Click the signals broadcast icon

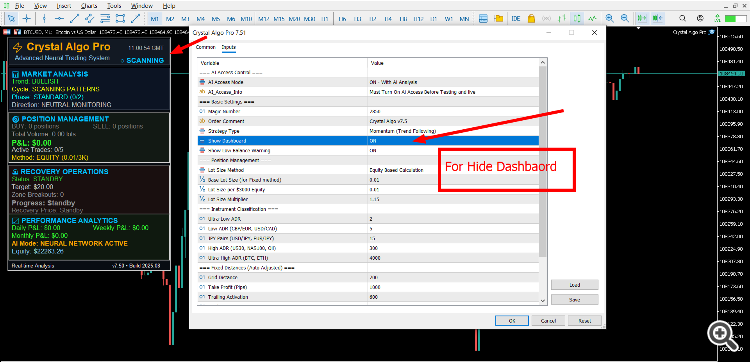click(546, 19)
